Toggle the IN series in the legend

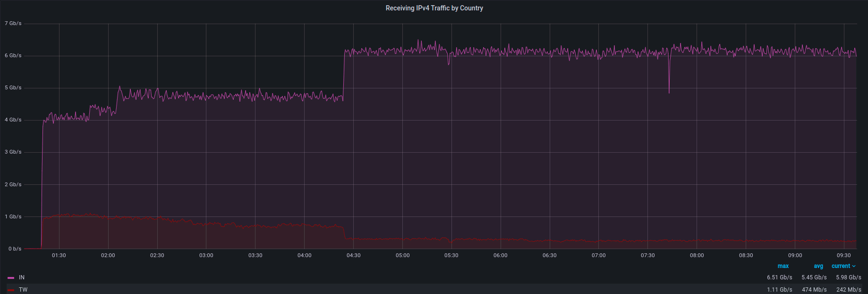[22, 277]
